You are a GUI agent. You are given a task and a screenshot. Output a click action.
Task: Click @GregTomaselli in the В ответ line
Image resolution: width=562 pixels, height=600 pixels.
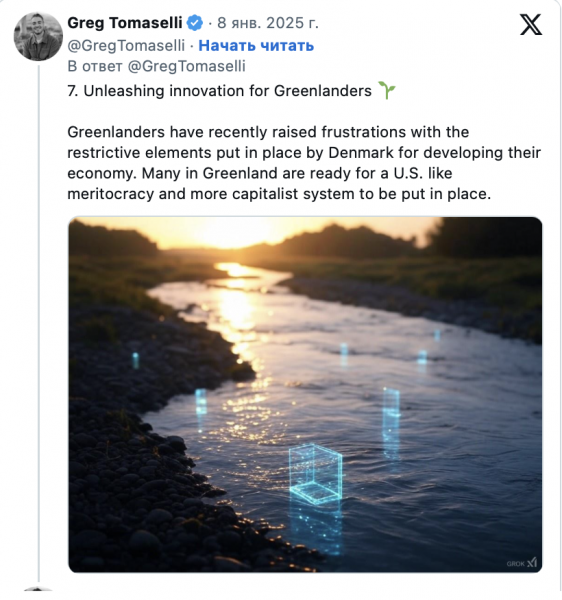186,66
